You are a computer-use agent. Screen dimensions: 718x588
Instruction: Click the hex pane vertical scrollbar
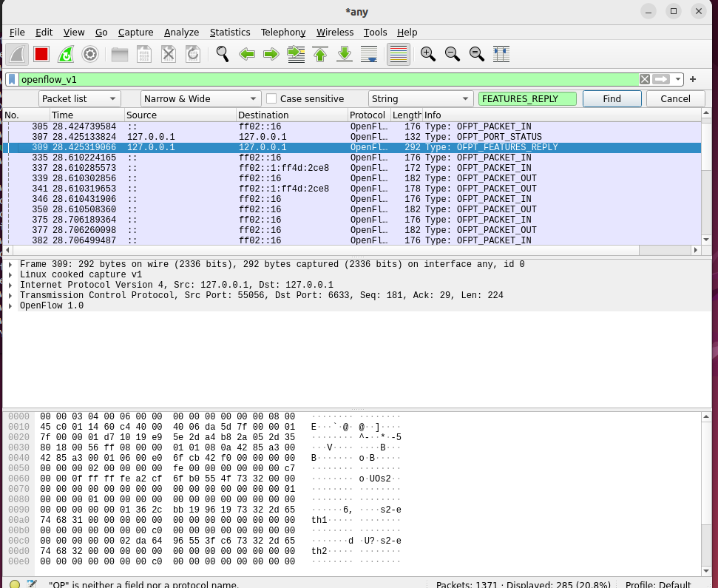click(706, 494)
